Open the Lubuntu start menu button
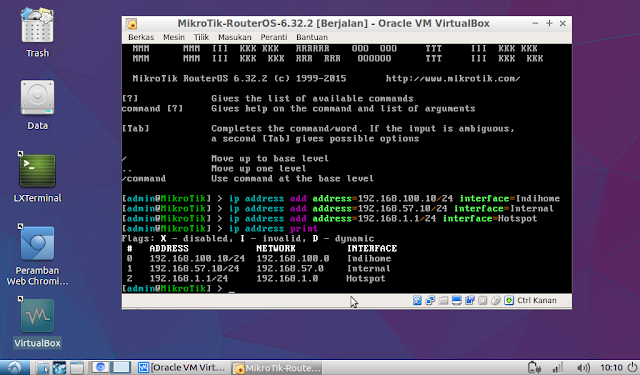The height and width of the screenshot is (375, 640). (x=14, y=368)
